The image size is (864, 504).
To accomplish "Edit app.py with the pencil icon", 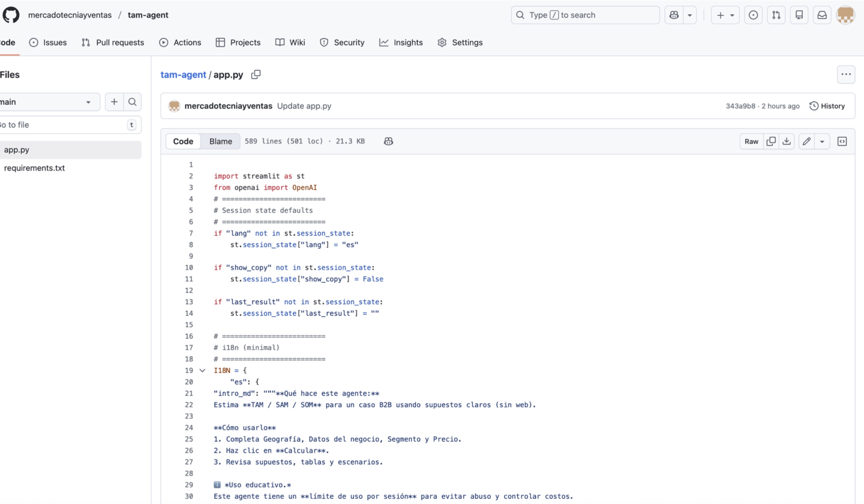I will [806, 141].
